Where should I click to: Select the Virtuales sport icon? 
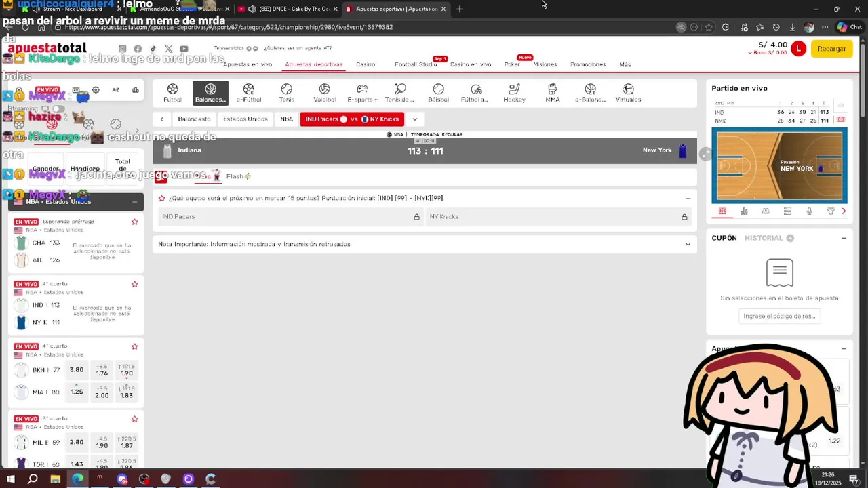[628, 93]
